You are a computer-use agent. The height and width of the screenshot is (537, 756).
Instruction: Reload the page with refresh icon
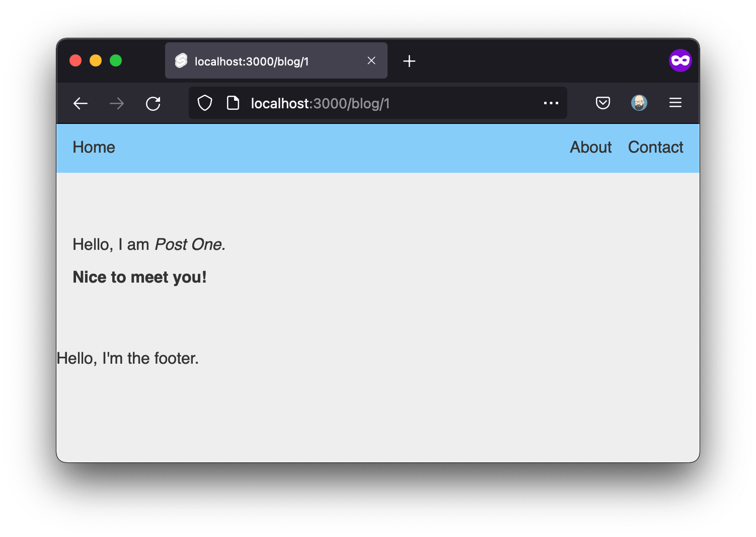point(153,104)
